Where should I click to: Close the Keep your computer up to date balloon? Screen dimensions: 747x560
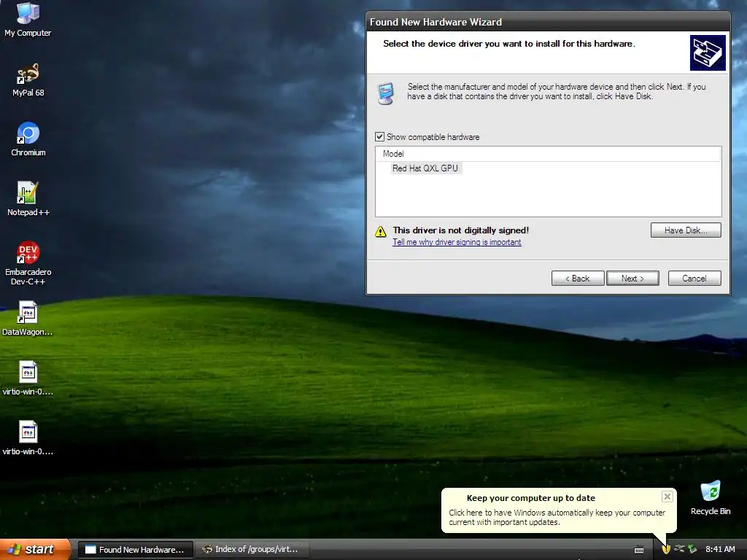tap(667, 497)
